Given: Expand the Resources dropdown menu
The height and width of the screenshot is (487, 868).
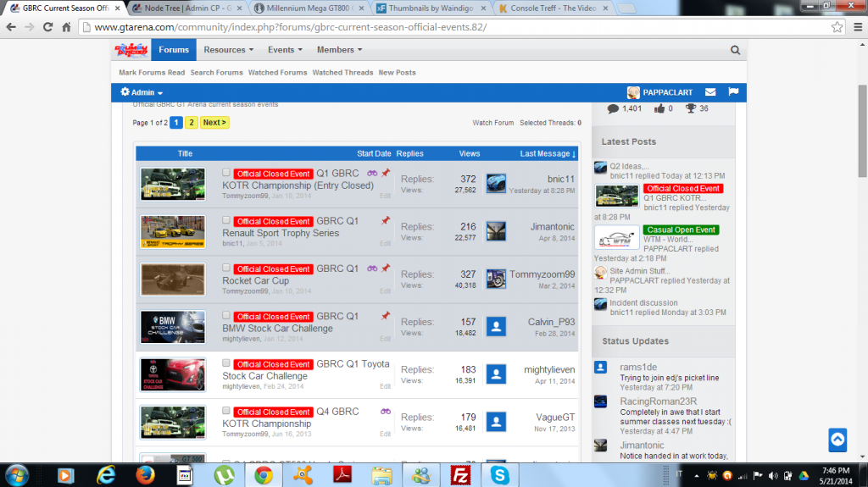Looking at the screenshot, I should point(228,50).
